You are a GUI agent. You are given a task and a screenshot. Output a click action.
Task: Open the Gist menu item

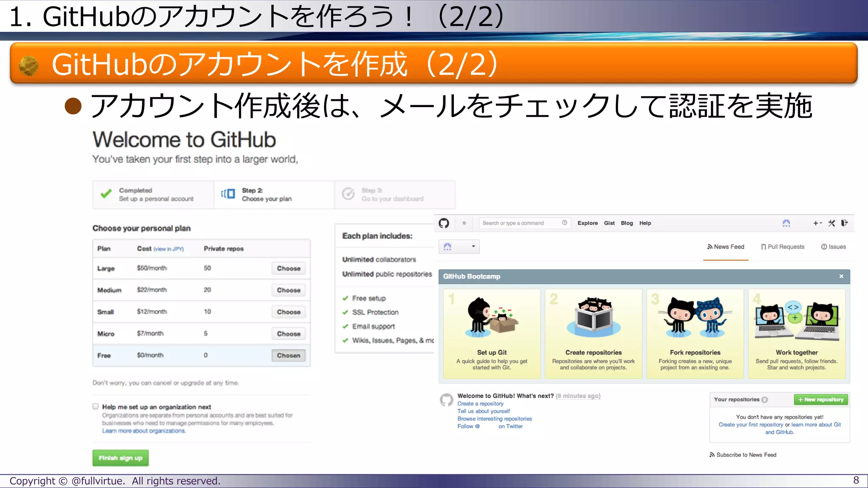(x=609, y=223)
